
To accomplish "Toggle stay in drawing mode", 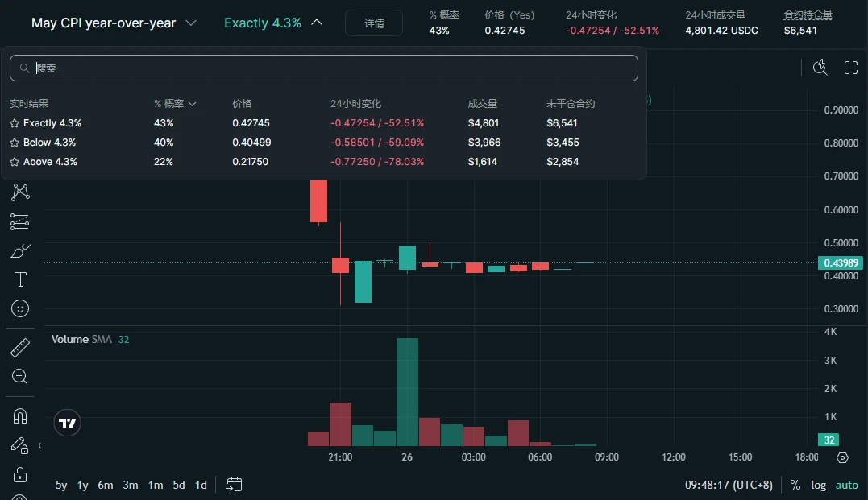I will pos(20,445).
